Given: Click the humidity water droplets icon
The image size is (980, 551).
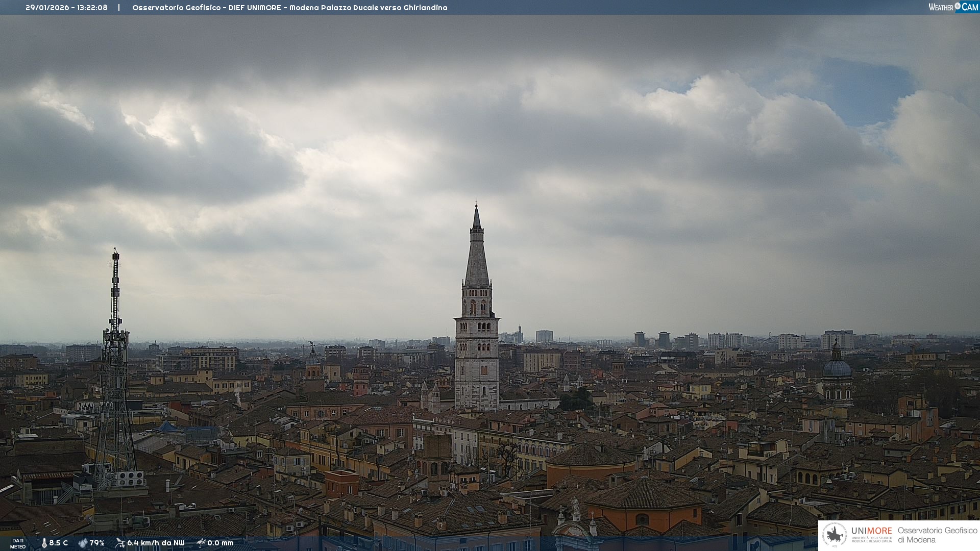Looking at the screenshot, I should [x=83, y=543].
